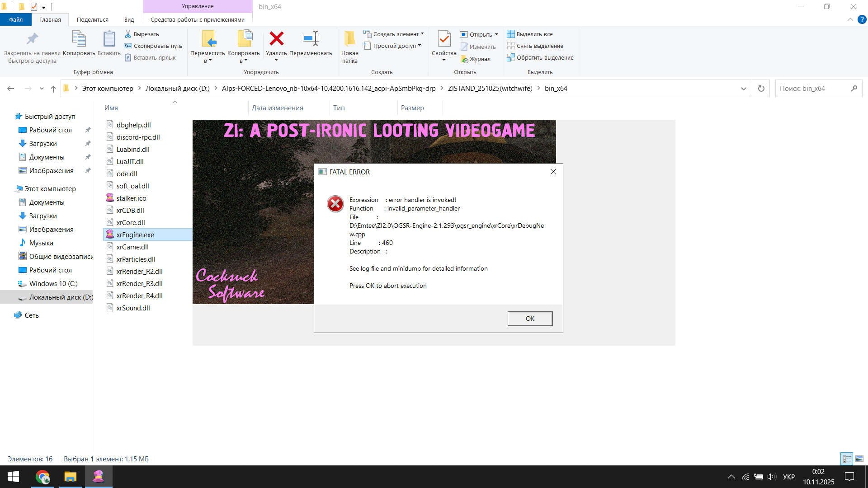Click the Refresh button beside address bar
The image size is (868, 488).
click(761, 89)
